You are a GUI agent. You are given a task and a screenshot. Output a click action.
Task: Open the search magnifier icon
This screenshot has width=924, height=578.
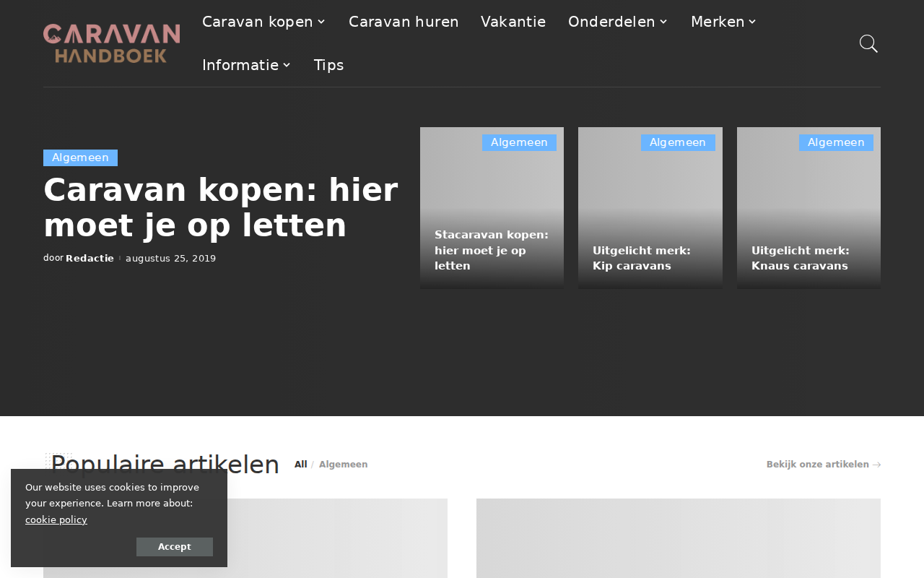[x=868, y=43]
